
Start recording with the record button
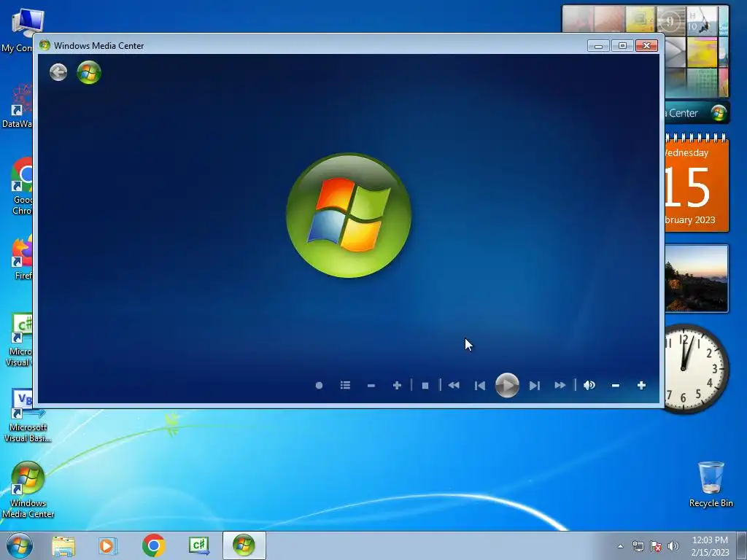(x=320, y=385)
